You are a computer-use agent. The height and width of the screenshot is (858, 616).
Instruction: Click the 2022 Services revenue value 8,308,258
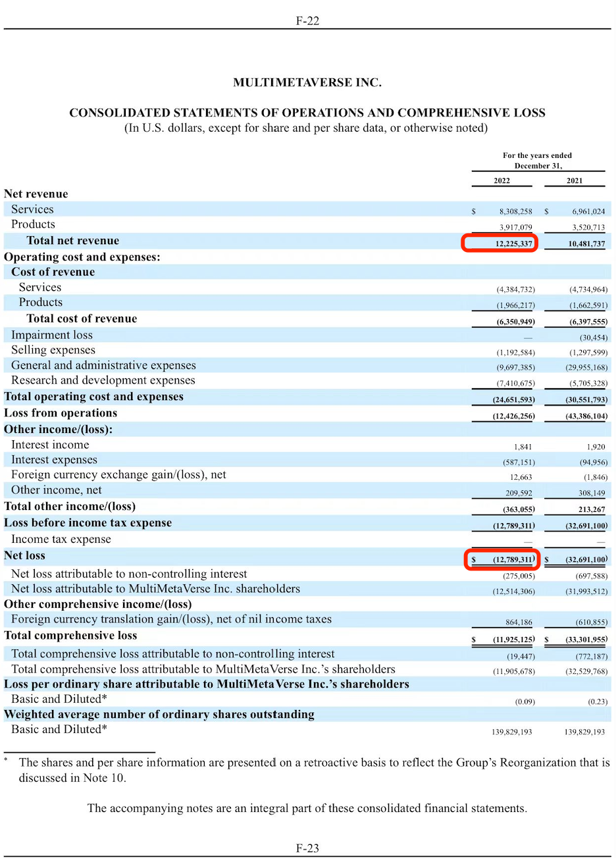(515, 211)
